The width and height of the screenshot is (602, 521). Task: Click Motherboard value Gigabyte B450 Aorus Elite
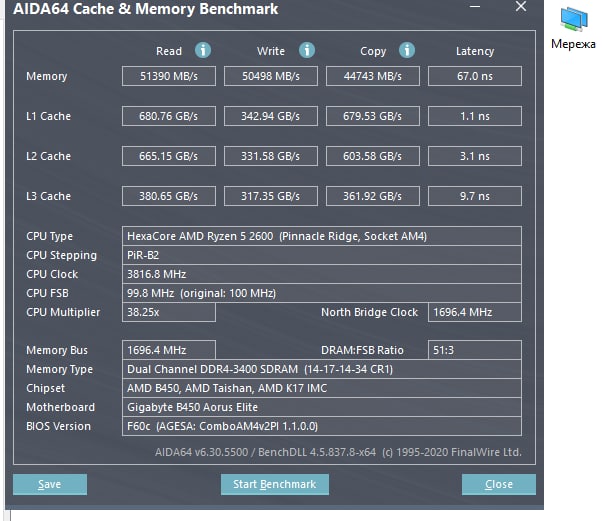click(322, 407)
